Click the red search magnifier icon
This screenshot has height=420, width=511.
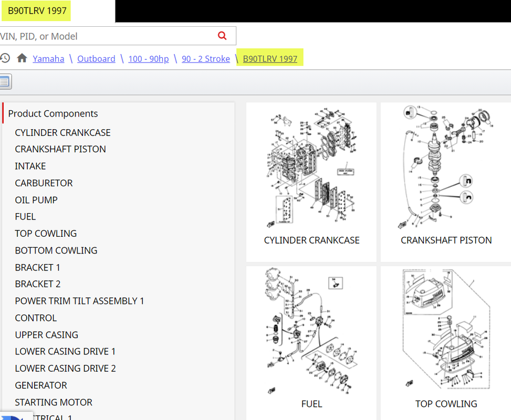pos(222,36)
